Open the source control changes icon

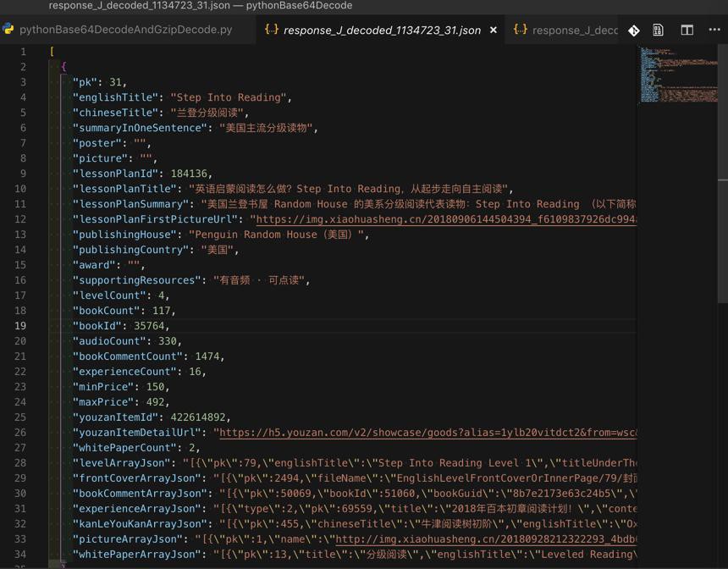coord(634,30)
